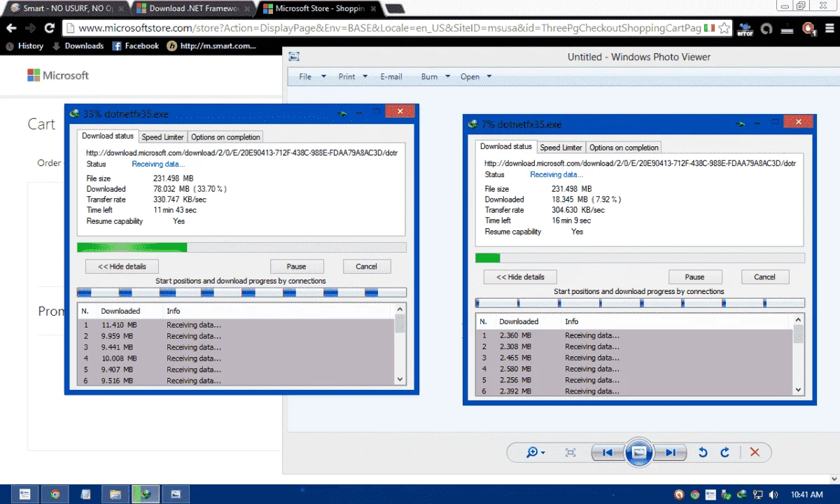
Task: Click the Chrome address bar URL
Action: click(x=389, y=28)
